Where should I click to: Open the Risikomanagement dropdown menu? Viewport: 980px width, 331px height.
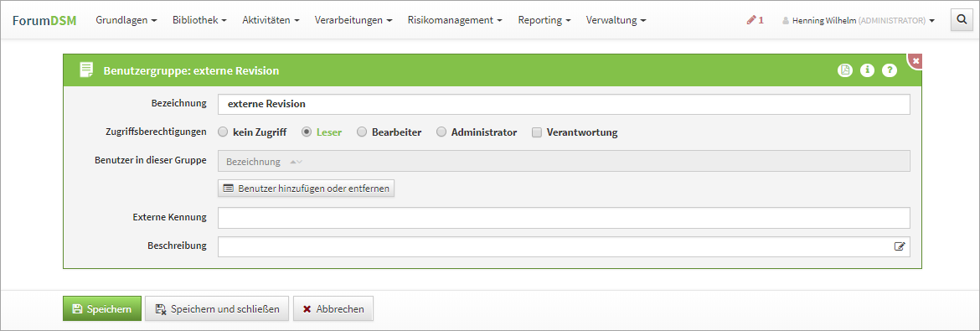[455, 20]
